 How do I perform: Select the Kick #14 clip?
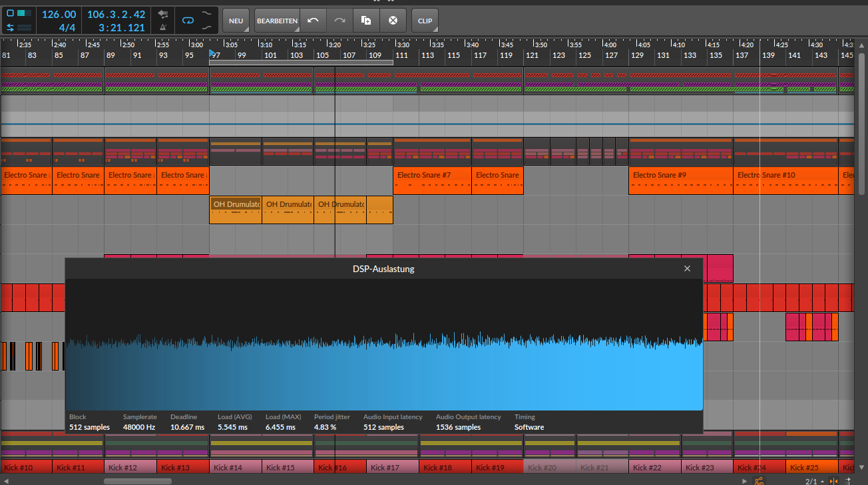tap(236, 467)
